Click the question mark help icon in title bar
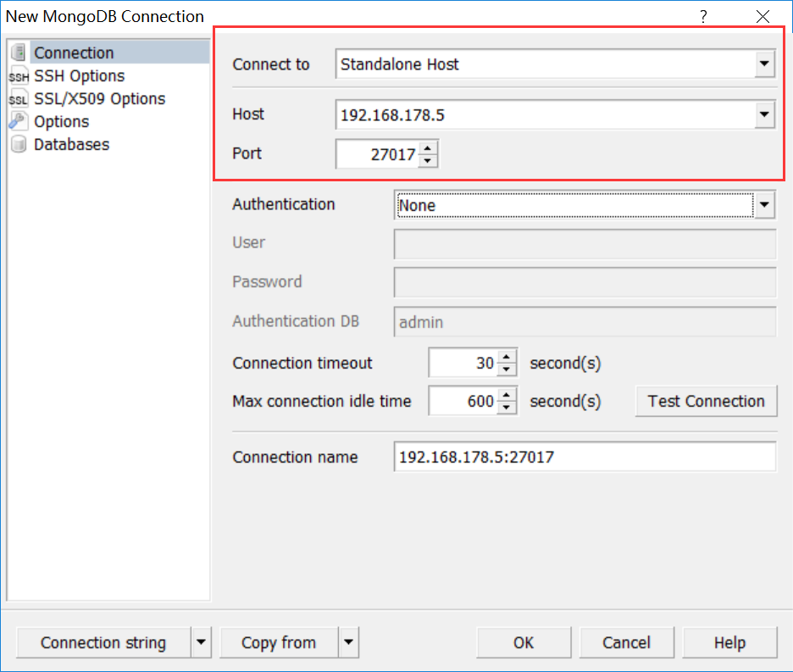This screenshot has height=672, width=793. (703, 17)
